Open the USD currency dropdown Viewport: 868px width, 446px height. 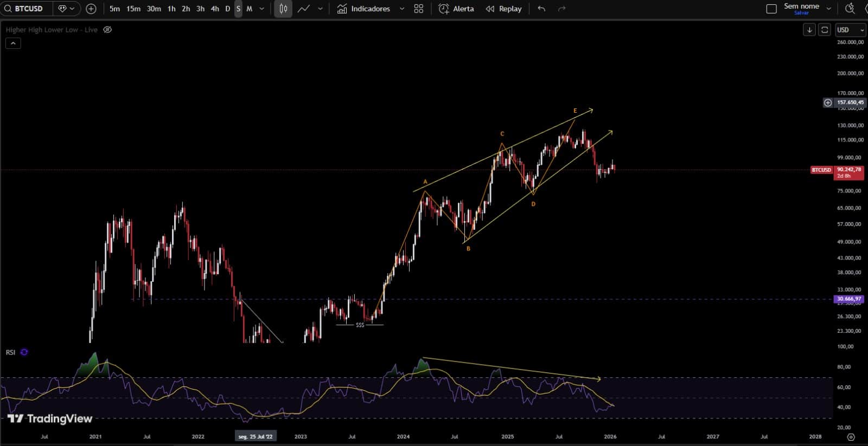[850, 30]
